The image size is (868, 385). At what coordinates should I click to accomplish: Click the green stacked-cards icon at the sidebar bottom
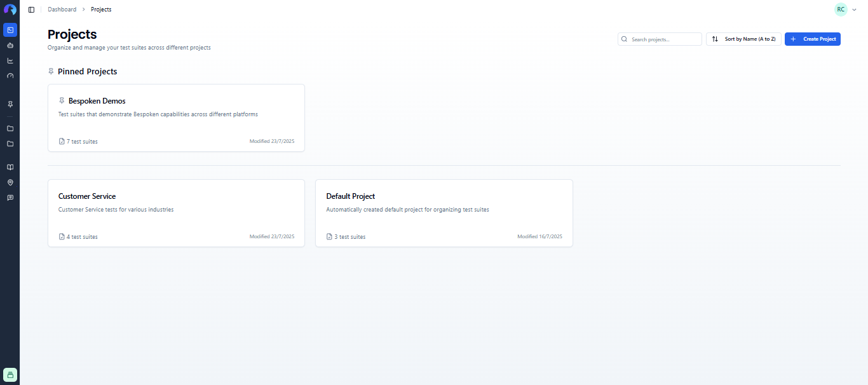click(10, 375)
